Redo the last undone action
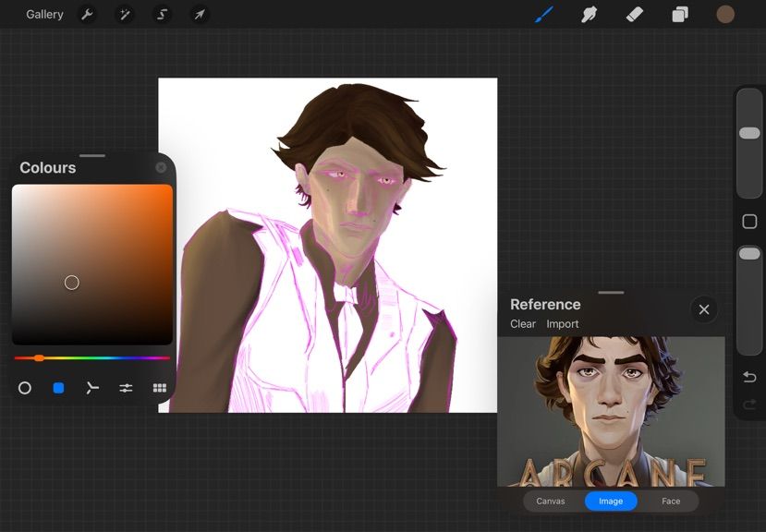The height and width of the screenshot is (532, 766). (749, 405)
